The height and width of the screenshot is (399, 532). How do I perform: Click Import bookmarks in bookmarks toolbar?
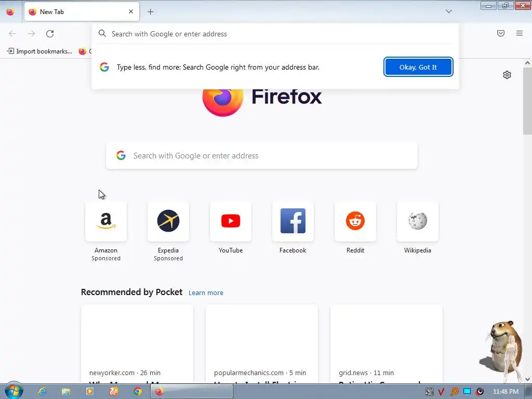(39, 51)
